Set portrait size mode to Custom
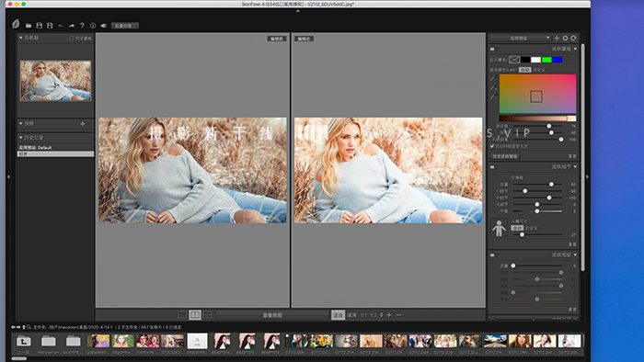This screenshot has height=362, width=644. (531, 228)
